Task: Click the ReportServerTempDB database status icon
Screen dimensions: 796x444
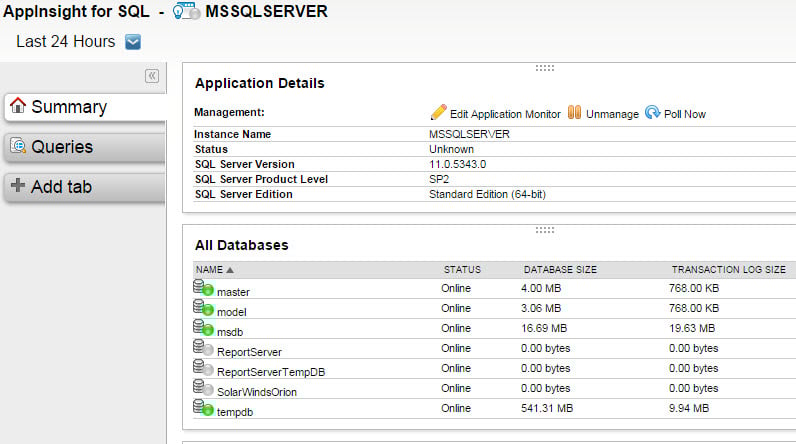Action: tap(203, 367)
